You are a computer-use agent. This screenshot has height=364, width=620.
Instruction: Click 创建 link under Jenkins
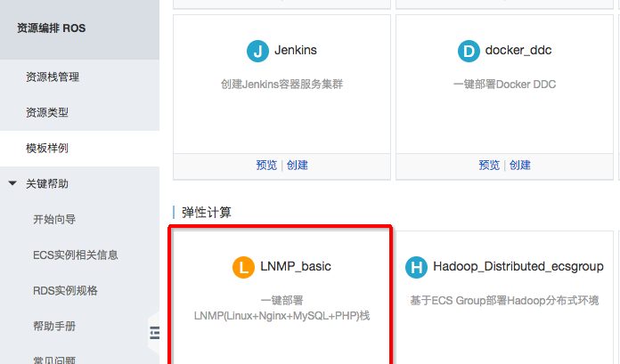[298, 166]
